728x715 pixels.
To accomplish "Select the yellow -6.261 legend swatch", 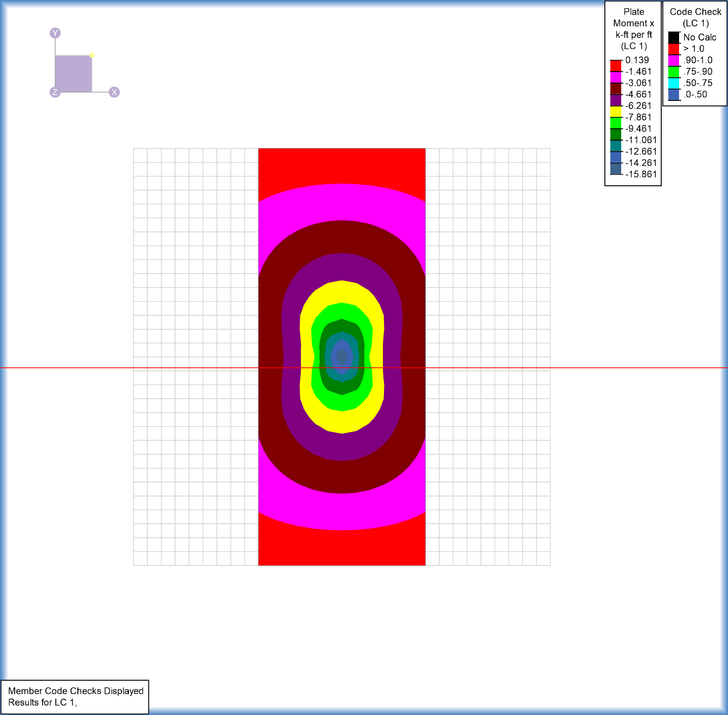I will click(x=615, y=112).
